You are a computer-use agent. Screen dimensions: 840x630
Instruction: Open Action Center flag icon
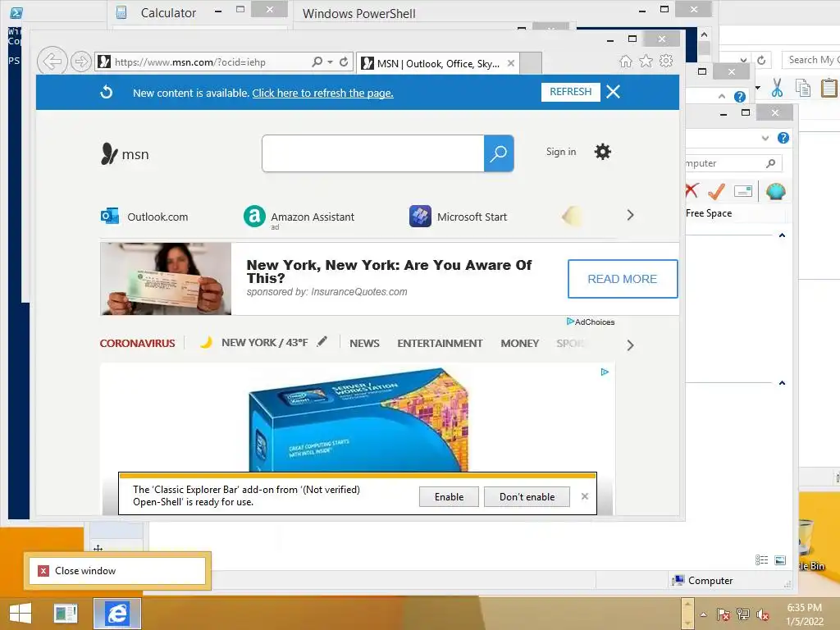point(724,614)
